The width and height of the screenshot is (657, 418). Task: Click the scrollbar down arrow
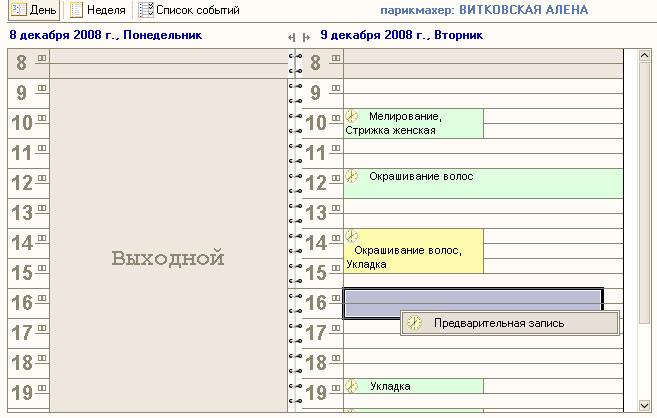[x=644, y=405]
